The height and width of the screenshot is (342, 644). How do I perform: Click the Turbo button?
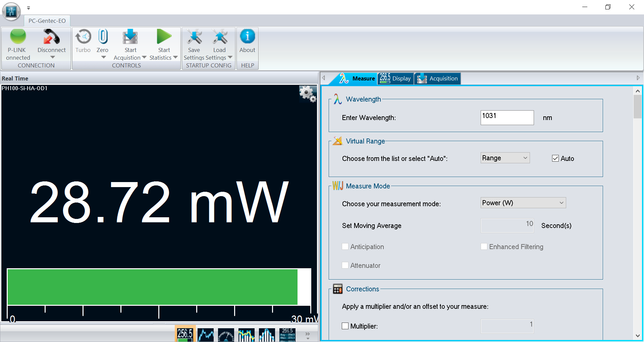point(83,37)
